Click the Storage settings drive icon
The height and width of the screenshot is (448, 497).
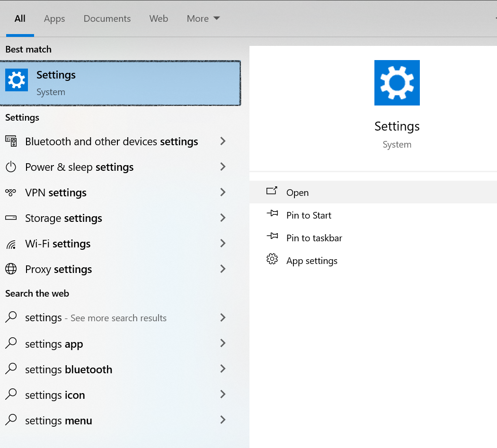pos(11,218)
